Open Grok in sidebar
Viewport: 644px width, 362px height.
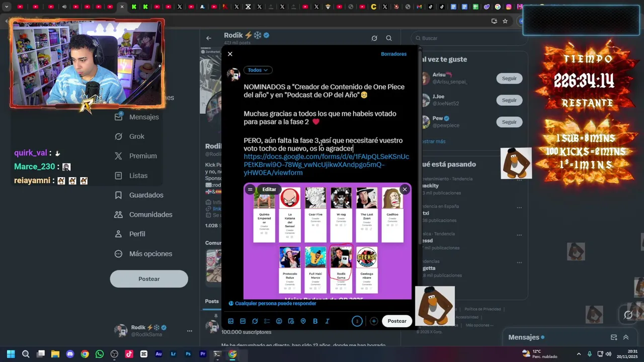(129, 136)
